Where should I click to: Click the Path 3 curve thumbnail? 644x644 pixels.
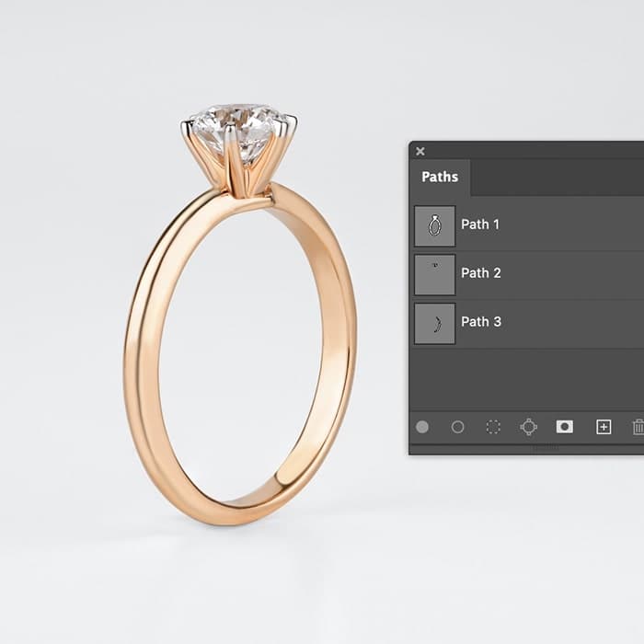click(435, 324)
